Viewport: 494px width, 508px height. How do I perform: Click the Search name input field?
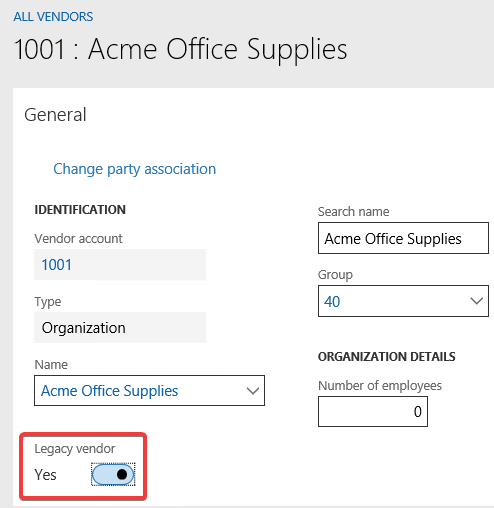[403, 238]
